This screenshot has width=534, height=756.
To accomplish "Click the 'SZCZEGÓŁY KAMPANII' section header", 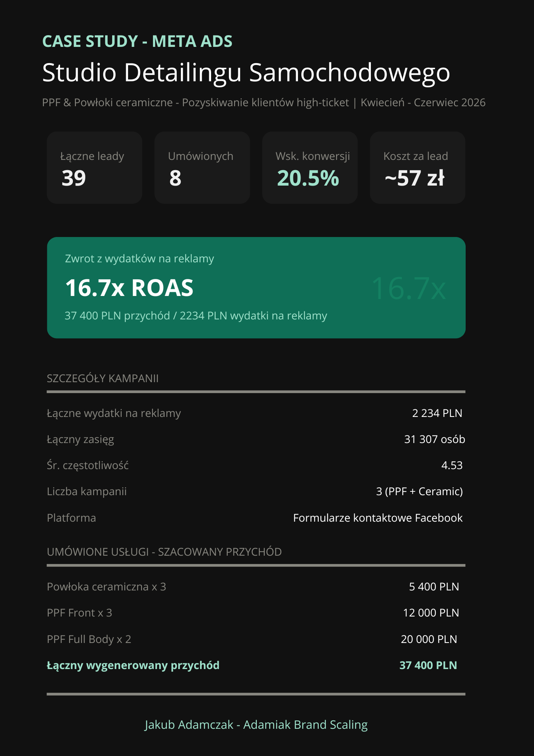I will click(103, 378).
